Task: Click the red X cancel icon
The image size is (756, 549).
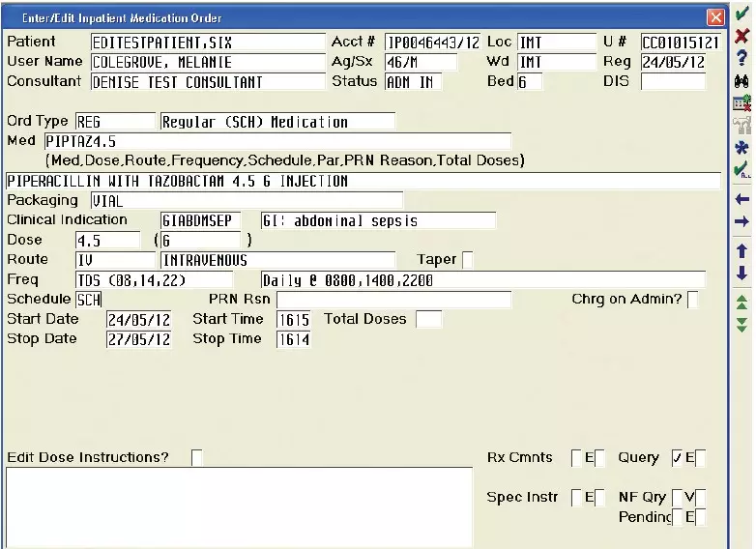Action: pyautogui.click(x=741, y=34)
